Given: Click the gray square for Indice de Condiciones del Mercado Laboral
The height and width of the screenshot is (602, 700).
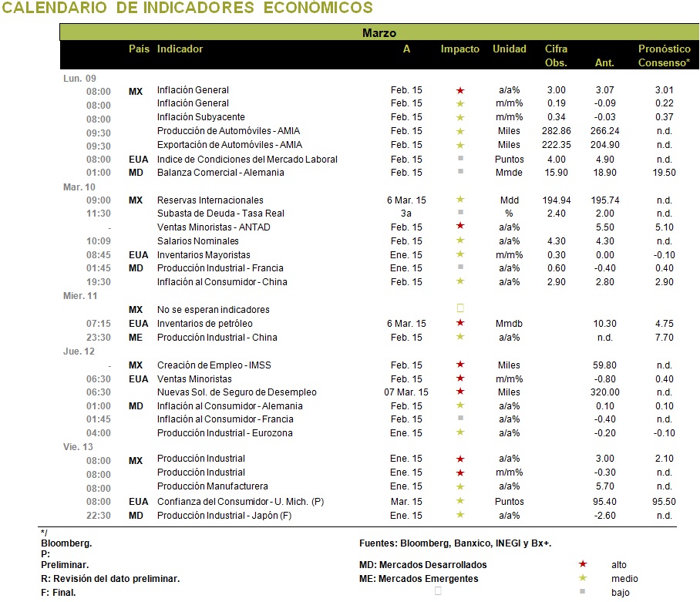Looking at the screenshot, I should (461, 158).
